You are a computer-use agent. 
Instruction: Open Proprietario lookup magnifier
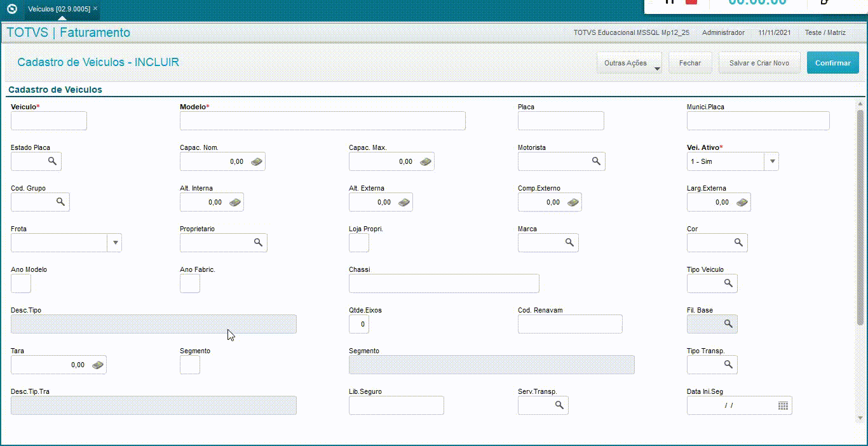[259, 243]
